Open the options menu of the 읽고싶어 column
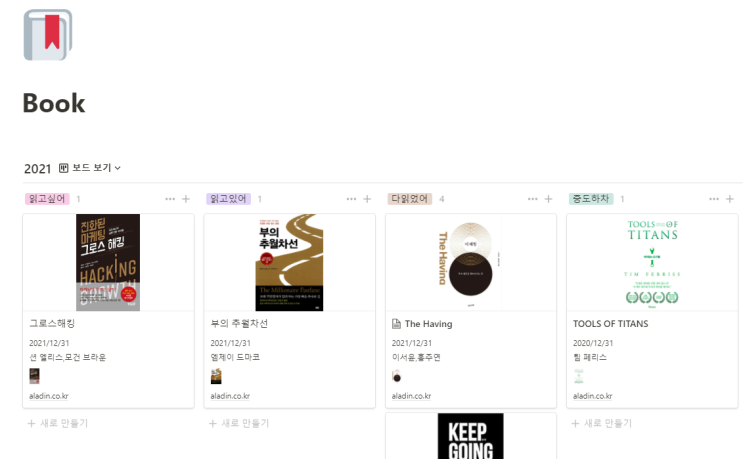The width and height of the screenshot is (743, 459). pyautogui.click(x=170, y=199)
